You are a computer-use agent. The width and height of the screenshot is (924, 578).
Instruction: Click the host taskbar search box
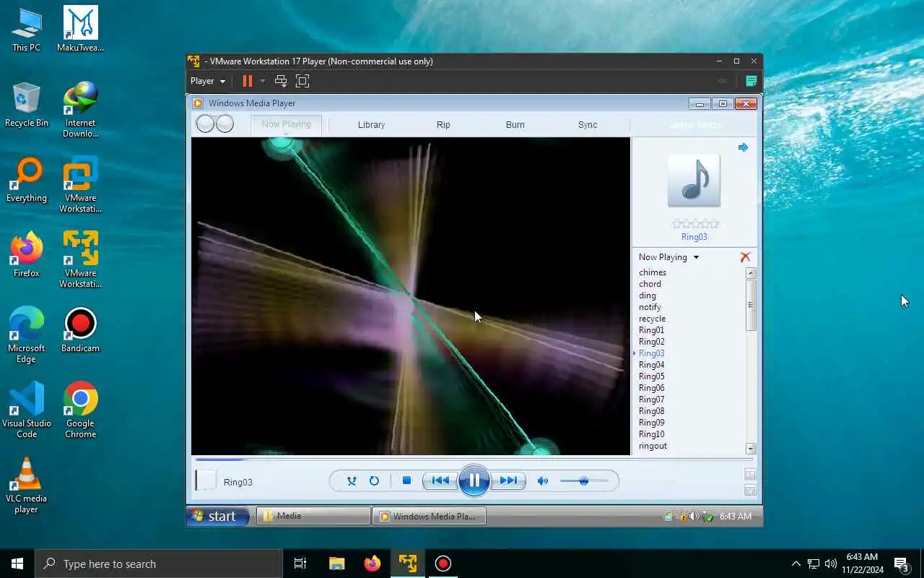(x=159, y=564)
